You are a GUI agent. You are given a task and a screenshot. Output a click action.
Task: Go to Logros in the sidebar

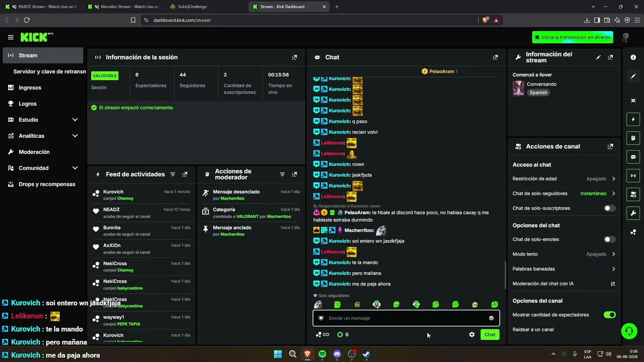(43, 104)
